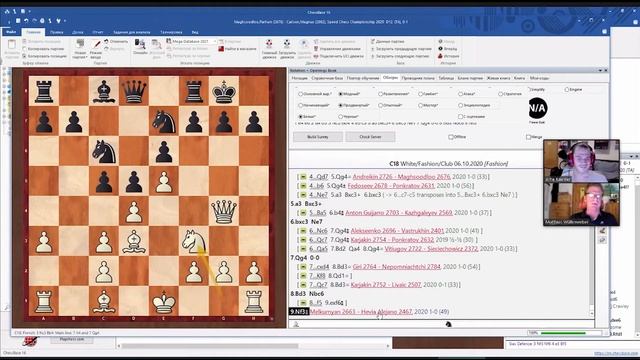The height and width of the screenshot is (360, 640).
Task: Open Andreikin 2726 - Maghsoodloo 2676 game link
Action: point(401,177)
